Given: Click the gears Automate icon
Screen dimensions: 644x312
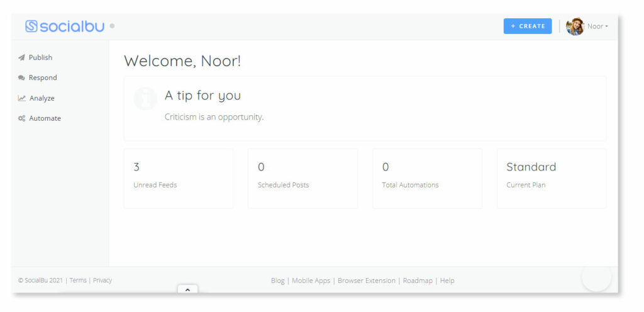Looking at the screenshot, I should tap(22, 118).
